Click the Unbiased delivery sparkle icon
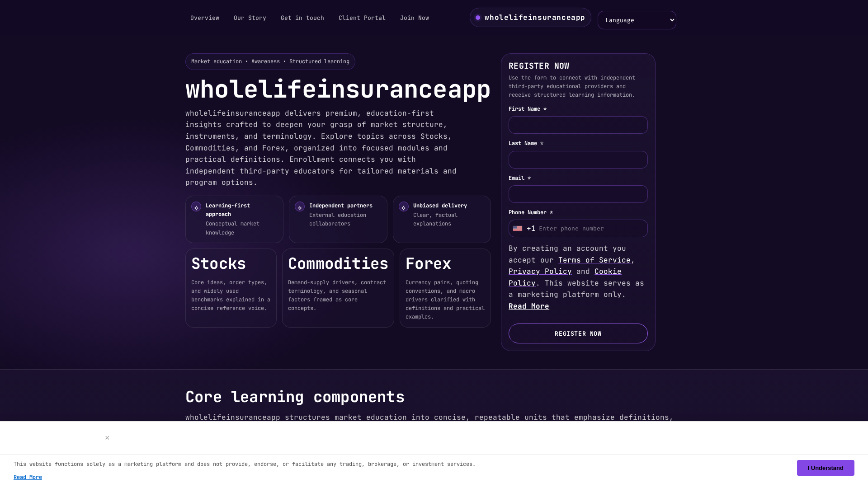The width and height of the screenshot is (868, 488). point(404,207)
